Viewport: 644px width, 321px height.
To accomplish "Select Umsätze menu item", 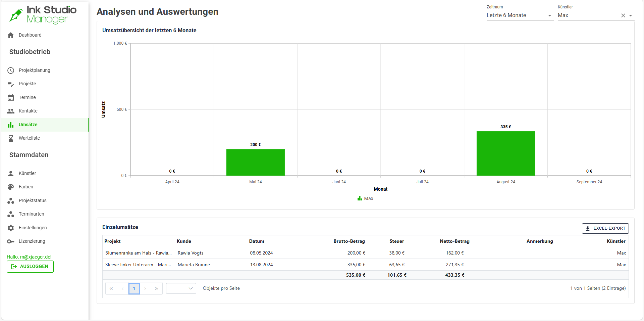I will point(45,125).
